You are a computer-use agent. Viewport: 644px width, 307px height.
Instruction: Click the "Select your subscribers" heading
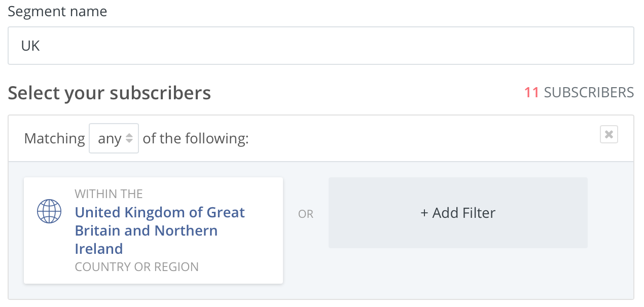coord(110,93)
